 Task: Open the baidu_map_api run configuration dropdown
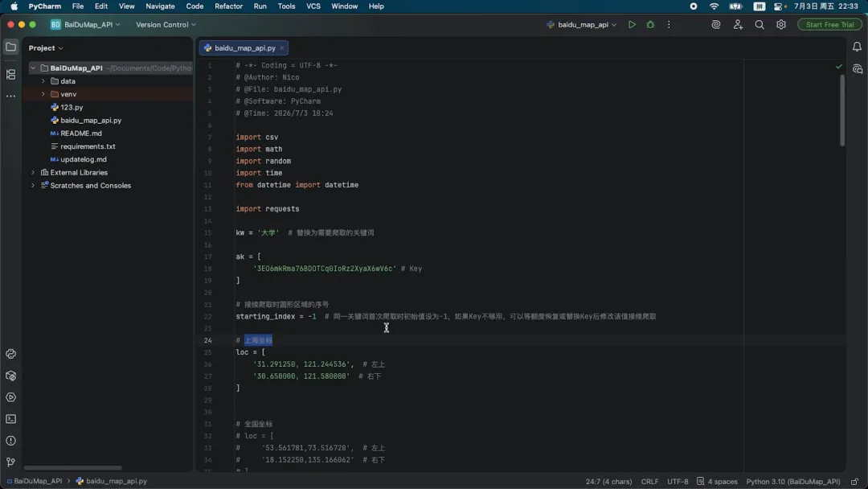coord(581,25)
